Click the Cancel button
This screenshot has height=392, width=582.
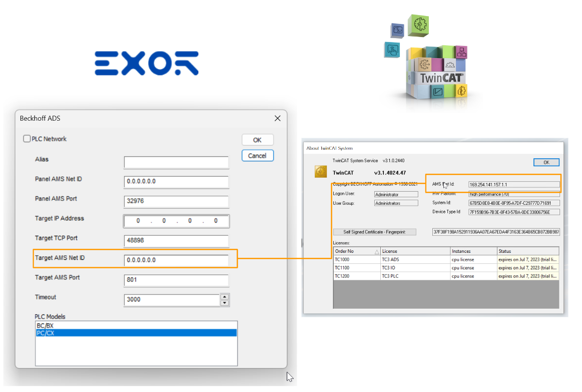257,156
